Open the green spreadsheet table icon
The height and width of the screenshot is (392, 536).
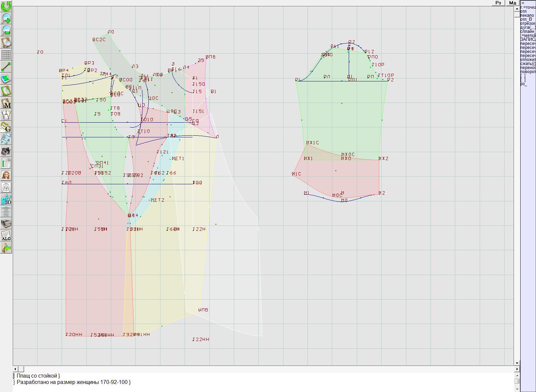(6, 164)
